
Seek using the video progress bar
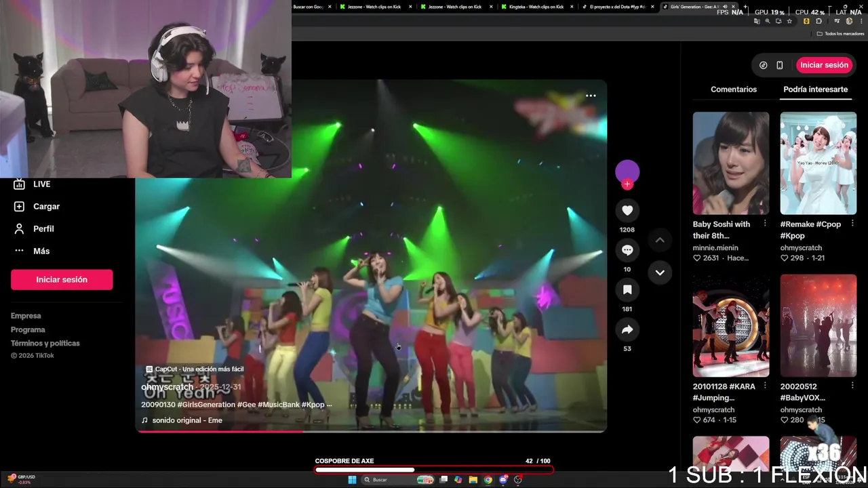point(371,430)
